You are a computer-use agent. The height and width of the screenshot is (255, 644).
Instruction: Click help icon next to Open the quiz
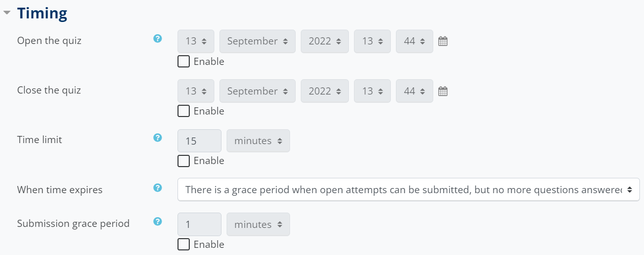click(158, 38)
